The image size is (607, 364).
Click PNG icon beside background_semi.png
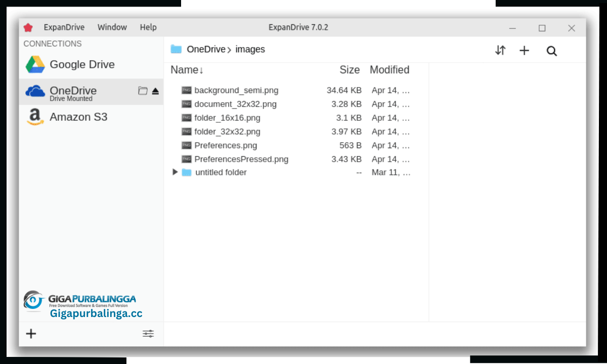(x=187, y=90)
